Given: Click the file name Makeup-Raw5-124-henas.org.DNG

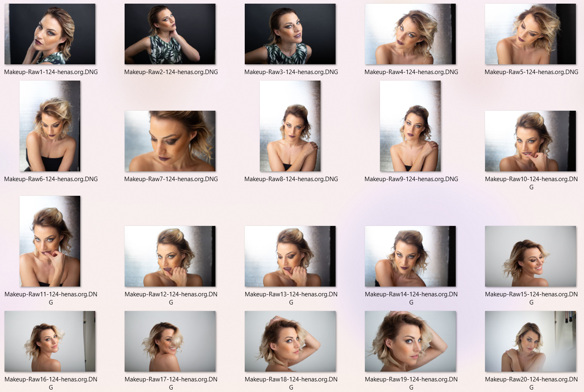Looking at the screenshot, I should click(x=531, y=72).
